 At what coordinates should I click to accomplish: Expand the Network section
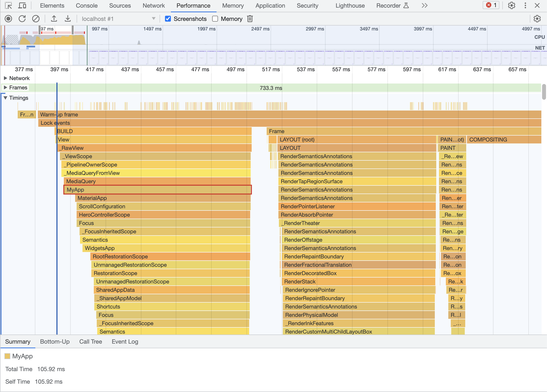(x=6, y=78)
